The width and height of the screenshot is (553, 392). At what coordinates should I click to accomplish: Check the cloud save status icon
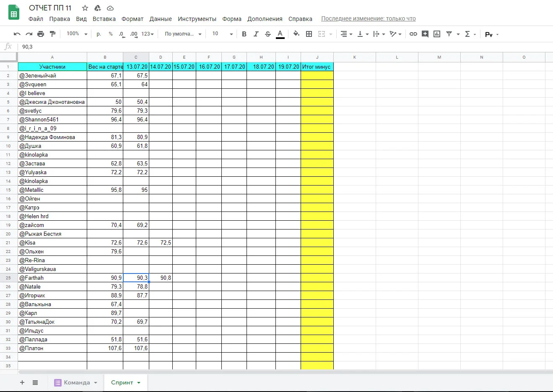tap(110, 8)
